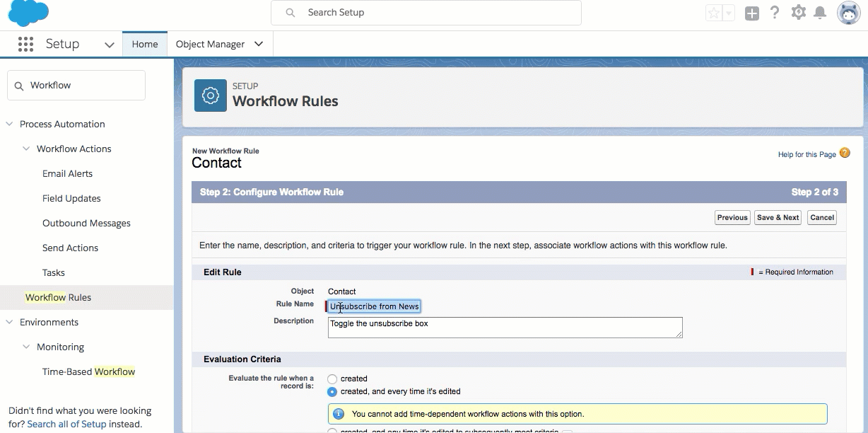
Task: Open the Favorites list dropdown arrow
Action: [x=729, y=13]
